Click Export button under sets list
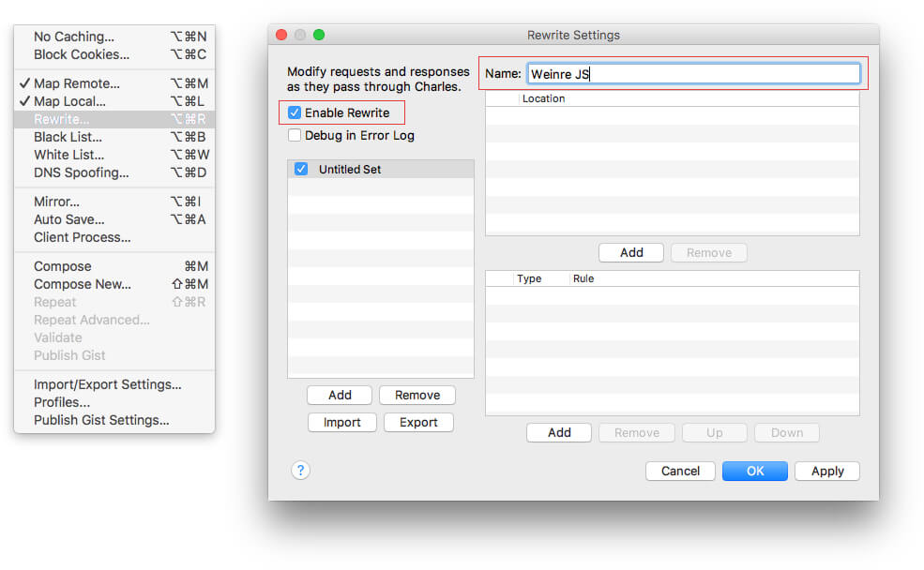 [x=418, y=423]
